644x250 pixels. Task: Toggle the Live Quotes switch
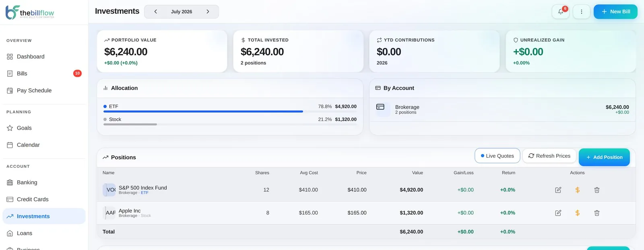497,156
